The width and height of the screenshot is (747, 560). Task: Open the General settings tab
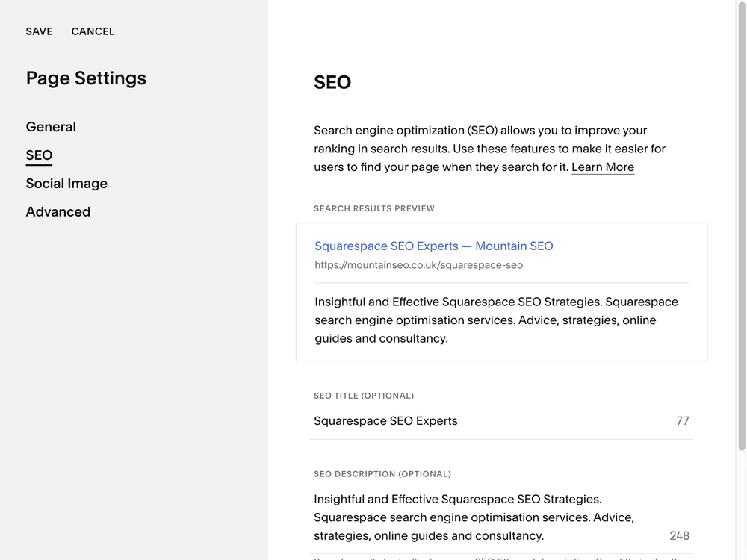51,127
